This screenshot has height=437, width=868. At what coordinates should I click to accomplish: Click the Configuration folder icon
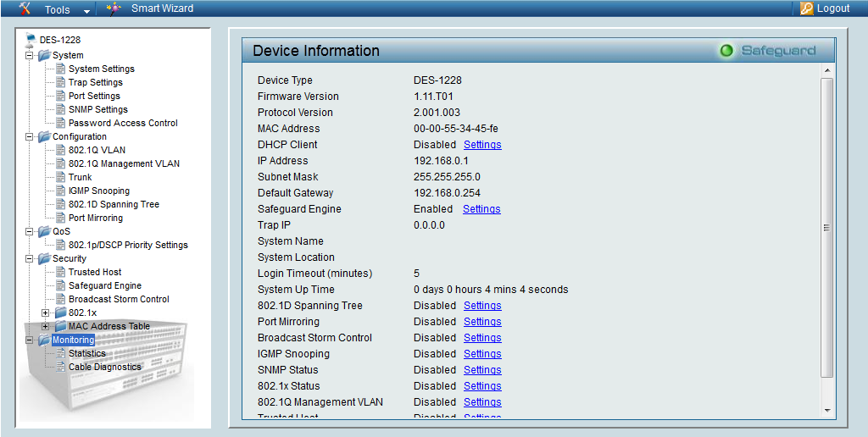tap(44, 136)
